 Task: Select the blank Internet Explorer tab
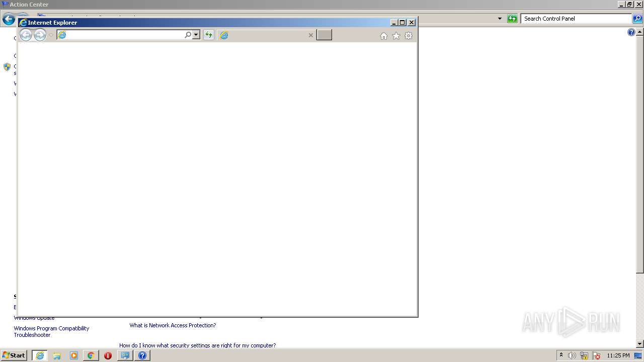tap(267, 35)
